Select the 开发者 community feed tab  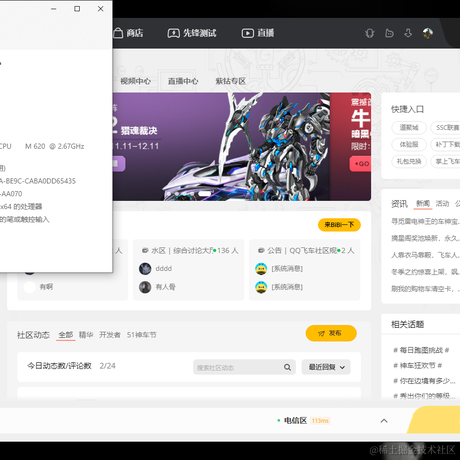(110, 335)
